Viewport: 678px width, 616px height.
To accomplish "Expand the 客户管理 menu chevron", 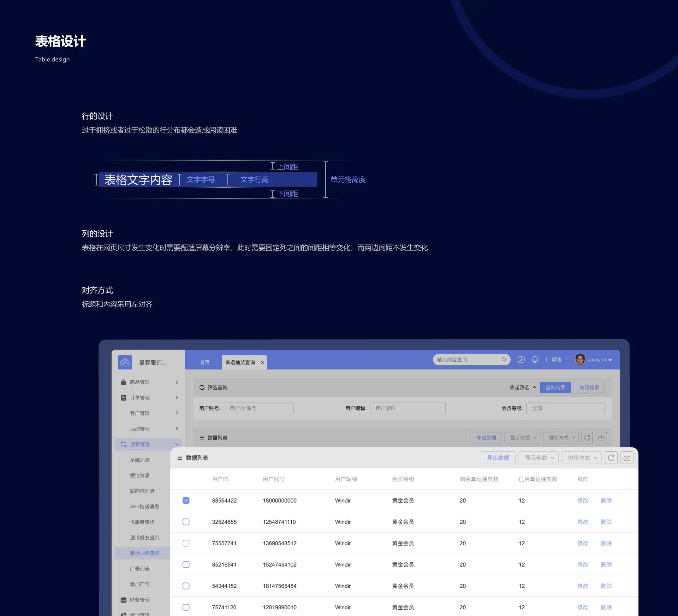I will (x=177, y=413).
